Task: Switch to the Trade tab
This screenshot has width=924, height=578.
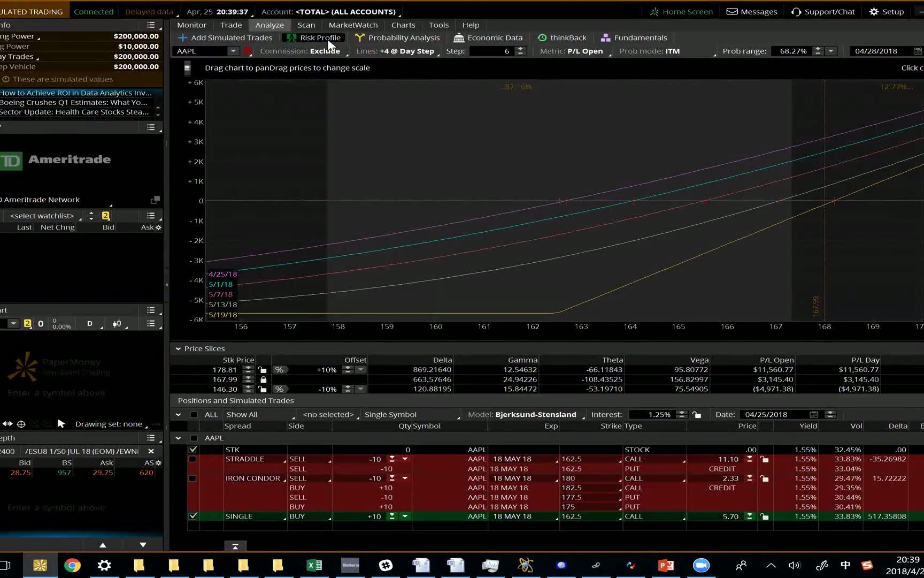Action: tap(231, 25)
